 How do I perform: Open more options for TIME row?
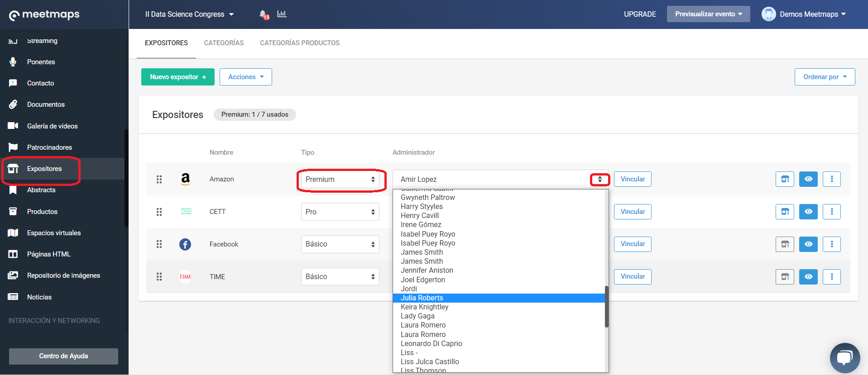pos(832,276)
